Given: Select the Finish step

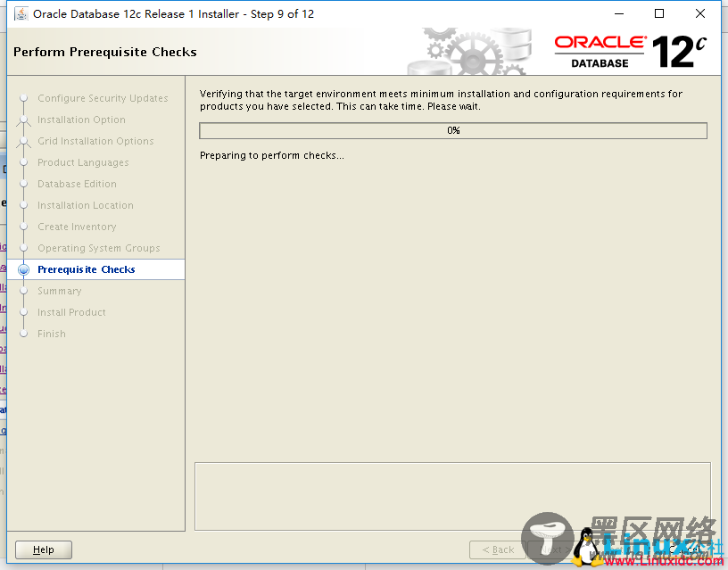Looking at the screenshot, I should click(x=52, y=334).
